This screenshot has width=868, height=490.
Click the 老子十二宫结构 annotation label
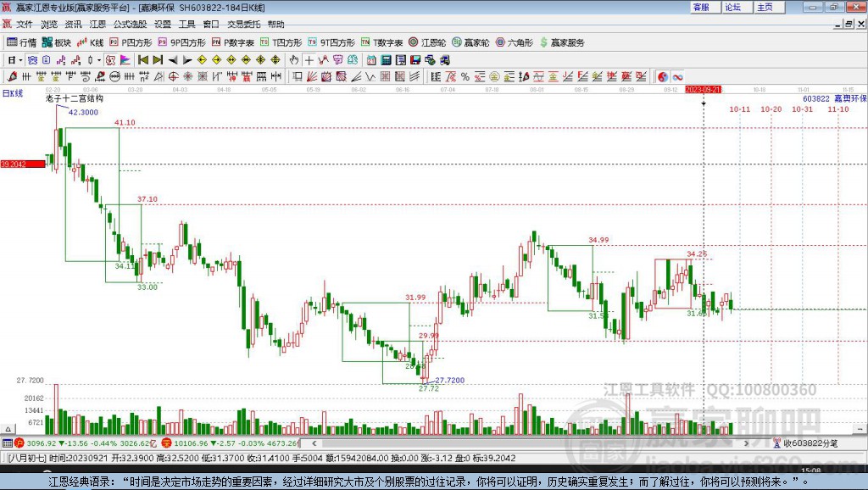[x=75, y=98]
